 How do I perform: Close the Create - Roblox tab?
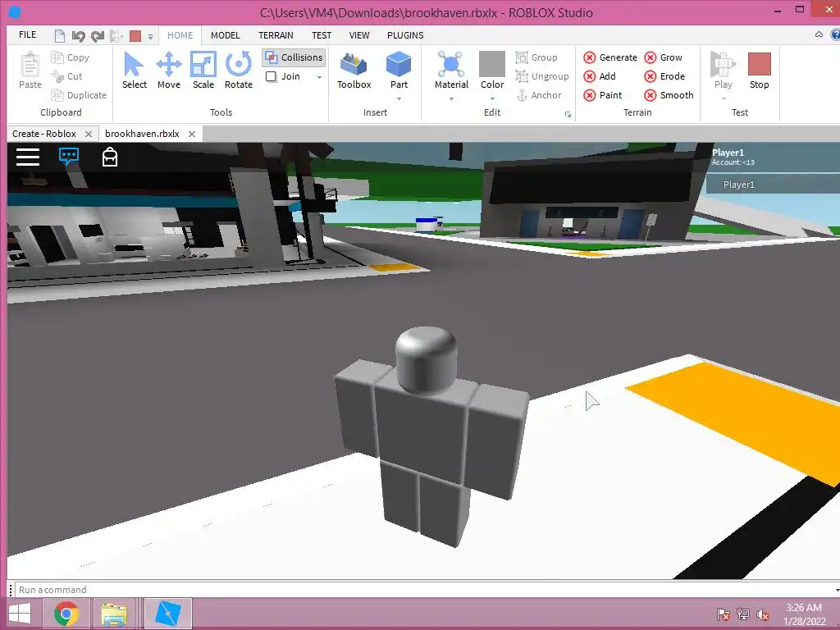(89, 134)
